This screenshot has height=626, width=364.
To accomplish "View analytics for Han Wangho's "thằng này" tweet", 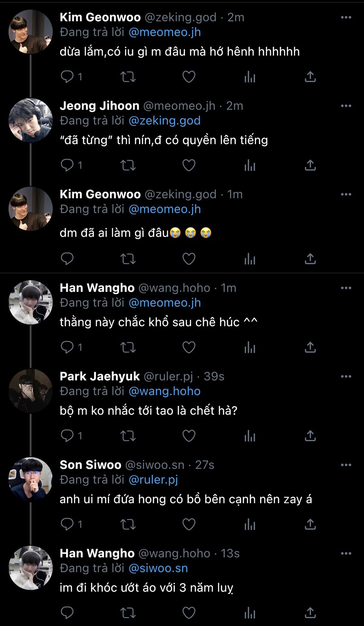I will (250, 348).
